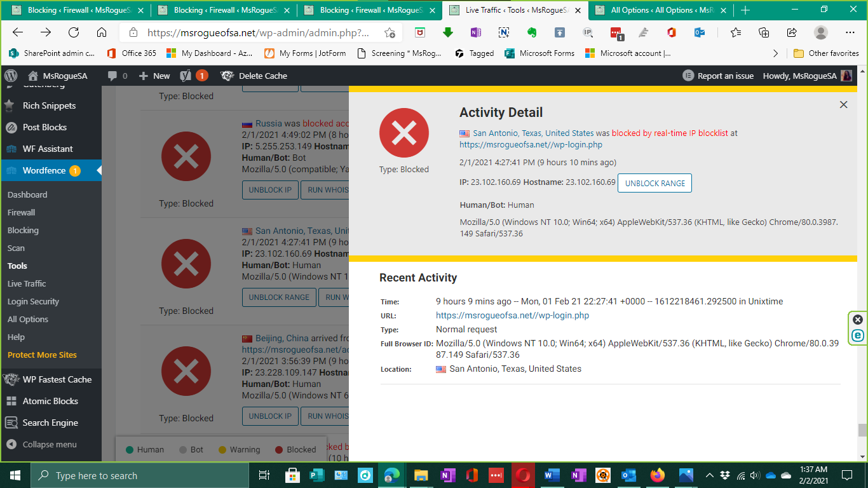Screen dimensions: 868x488
Task: Click the Windows taskbar search box
Action: coord(140,475)
